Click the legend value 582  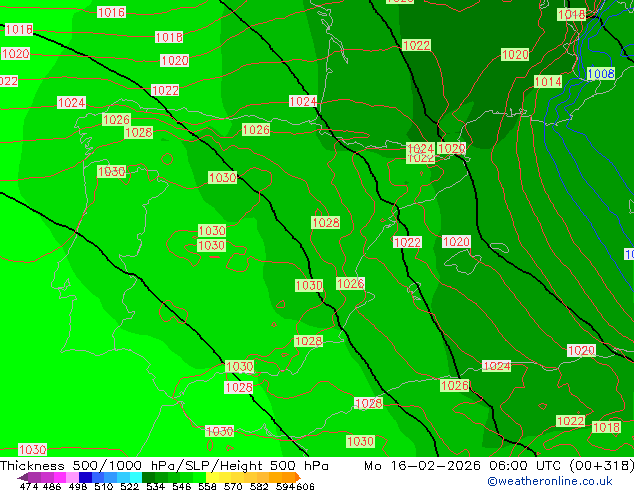[x=259, y=486]
